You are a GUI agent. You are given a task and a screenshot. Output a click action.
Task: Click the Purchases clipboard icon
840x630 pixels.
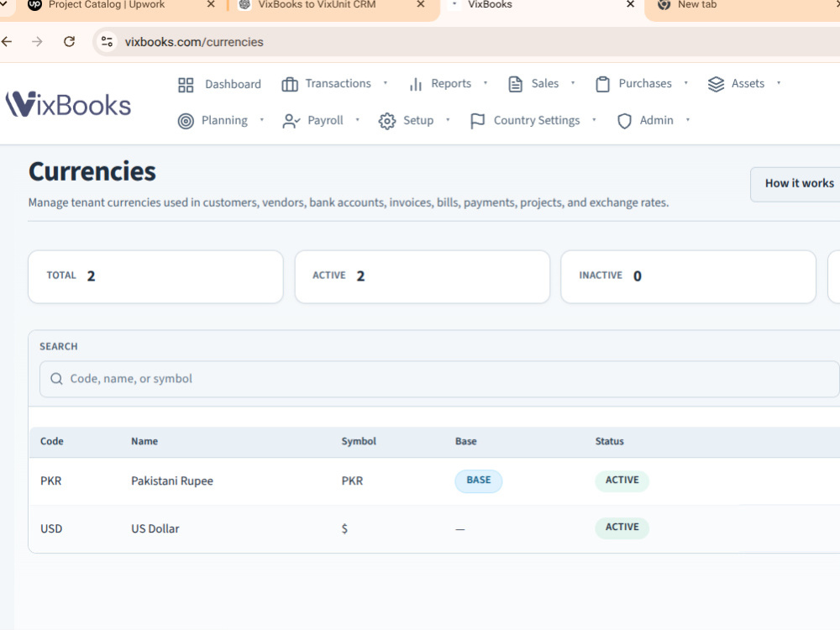pyautogui.click(x=602, y=85)
